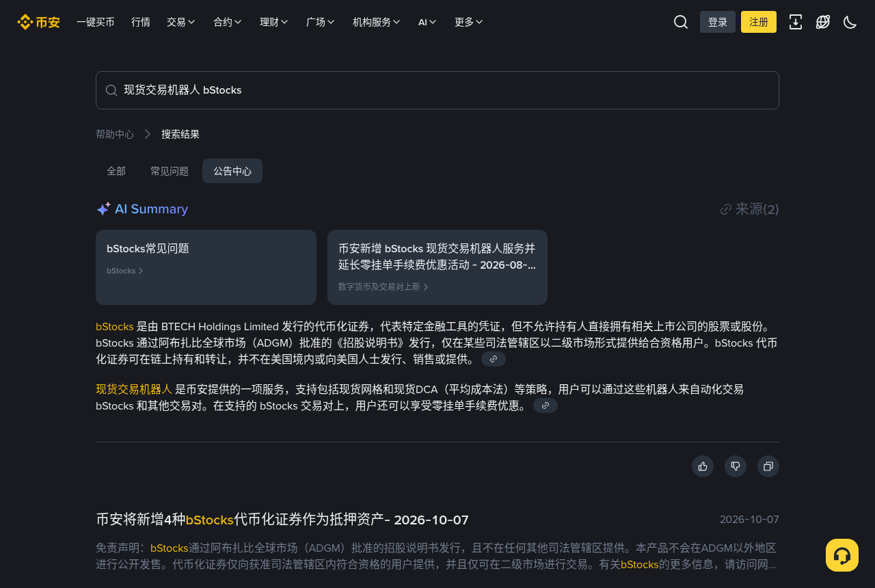Expand the 广场 dropdown menu

(321, 22)
